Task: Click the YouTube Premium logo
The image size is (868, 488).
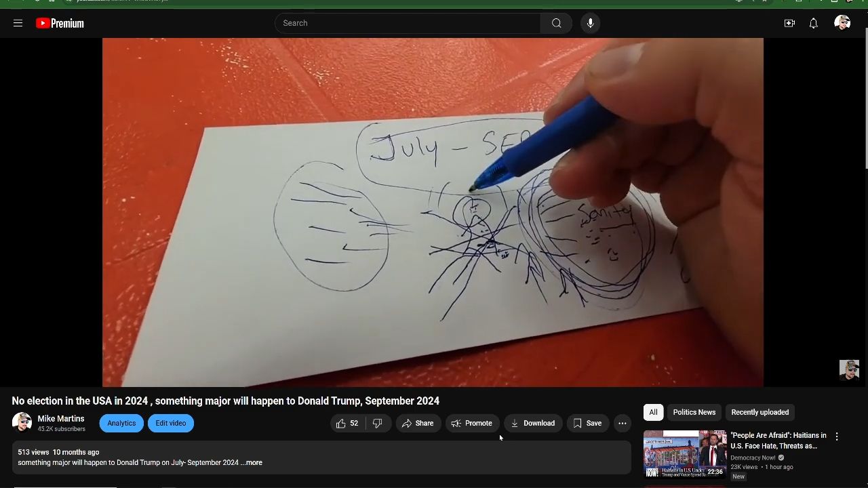Action: (60, 23)
